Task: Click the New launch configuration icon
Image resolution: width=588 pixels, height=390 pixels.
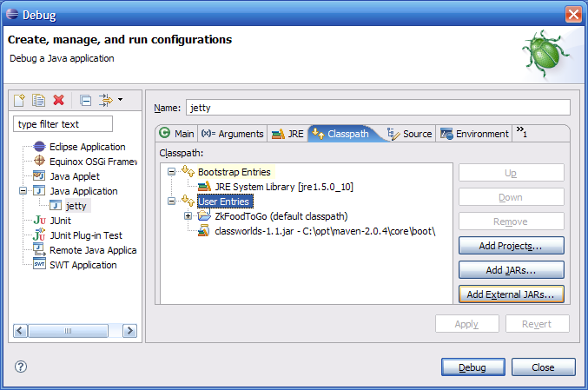Action: pos(19,100)
